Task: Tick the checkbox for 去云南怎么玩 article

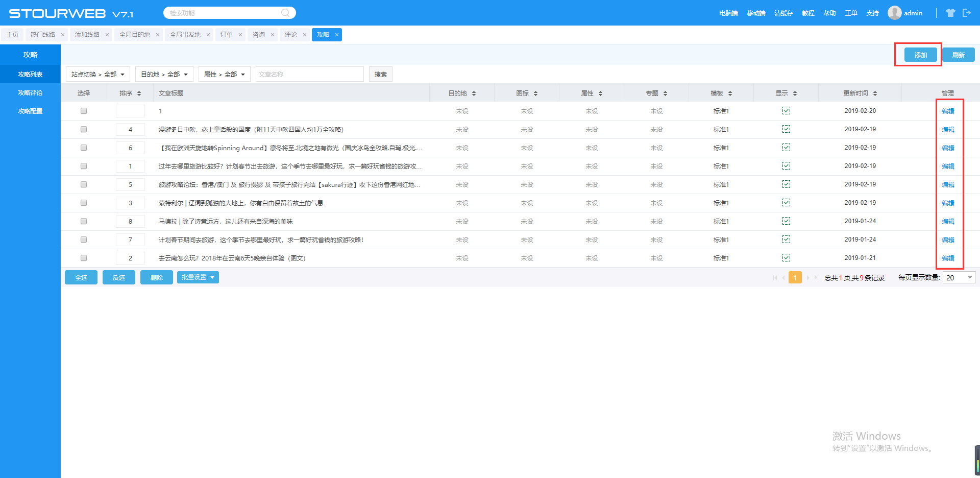Action: 84,258
